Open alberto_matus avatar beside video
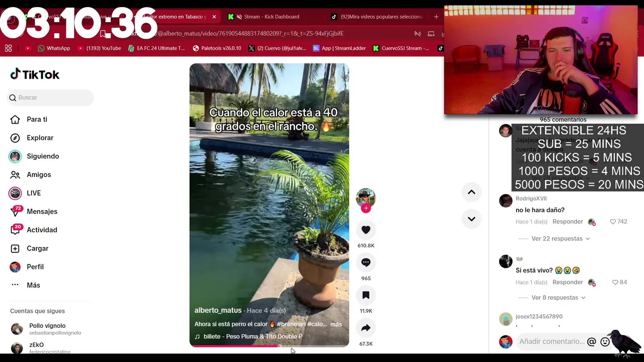The width and height of the screenshot is (644, 362). pos(366,198)
